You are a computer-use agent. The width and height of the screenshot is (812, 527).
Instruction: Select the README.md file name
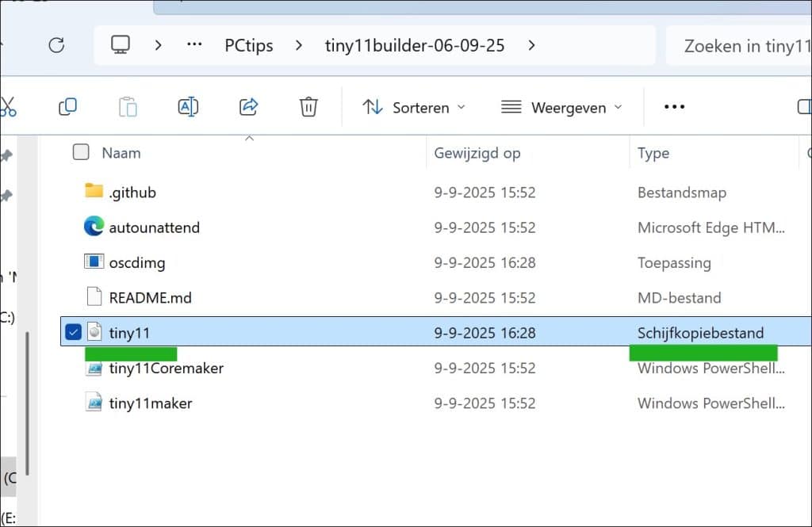(150, 298)
